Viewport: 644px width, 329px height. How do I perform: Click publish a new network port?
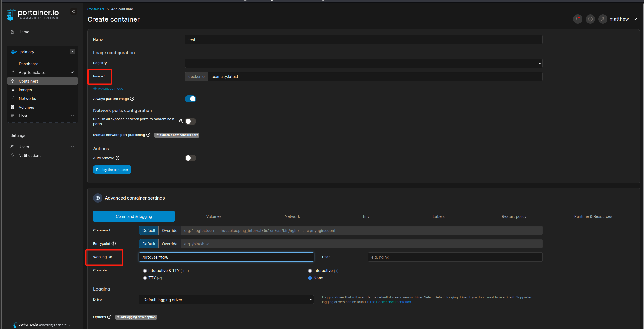(177, 135)
